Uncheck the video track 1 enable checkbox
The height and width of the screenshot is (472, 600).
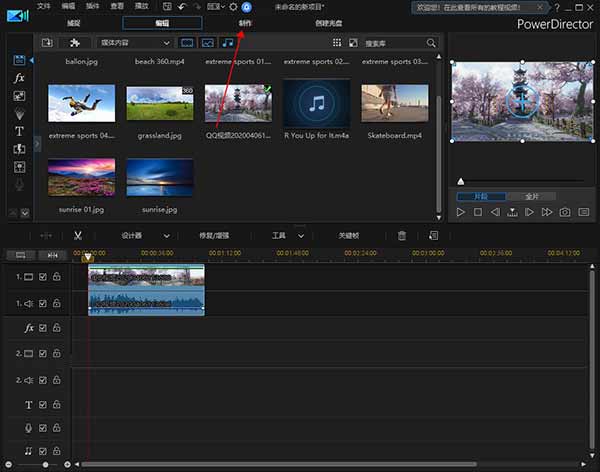(43, 276)
